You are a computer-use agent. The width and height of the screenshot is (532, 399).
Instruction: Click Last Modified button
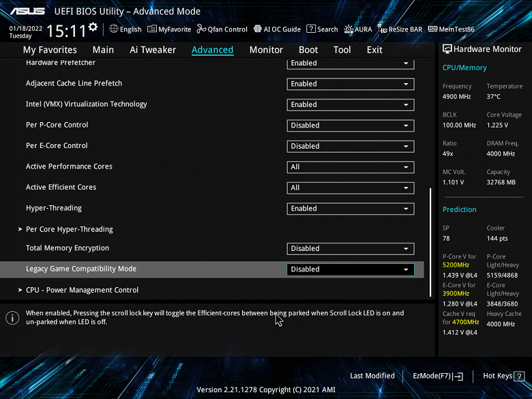click(372, 376)
